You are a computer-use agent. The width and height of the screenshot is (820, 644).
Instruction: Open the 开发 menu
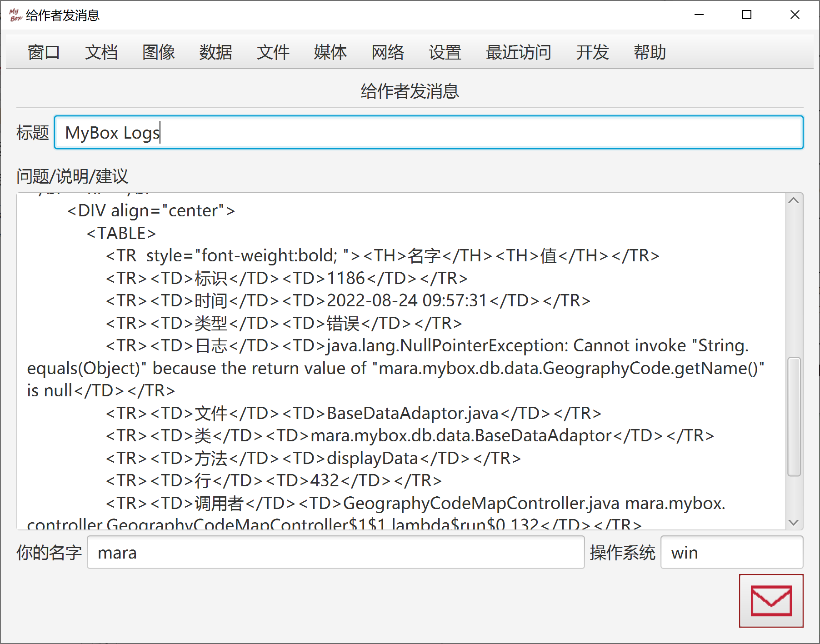592,52
